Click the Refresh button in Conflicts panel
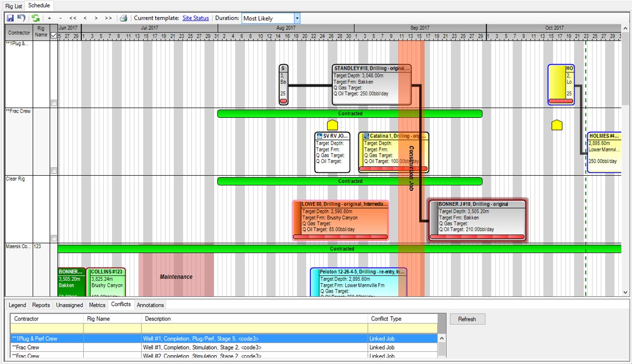The height and width of the screenshot is (364, 632). pyautogui.click(x=467, y=319)
